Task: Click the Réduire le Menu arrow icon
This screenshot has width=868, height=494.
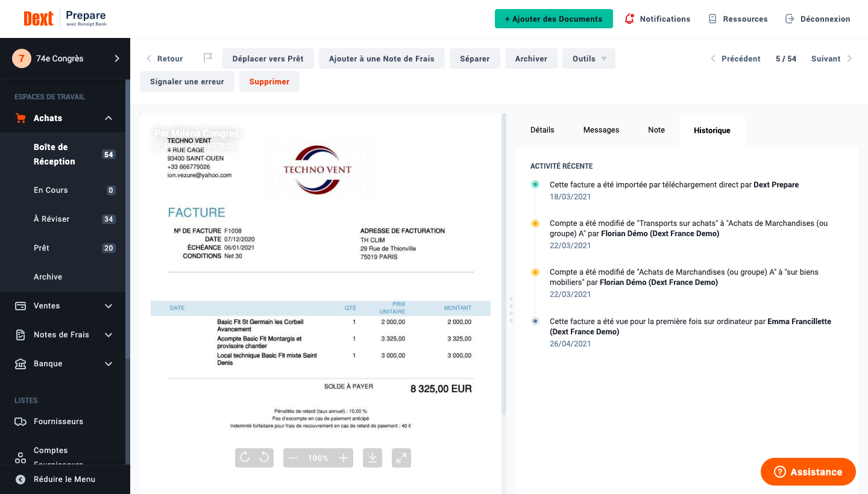Action: point(20,480)
